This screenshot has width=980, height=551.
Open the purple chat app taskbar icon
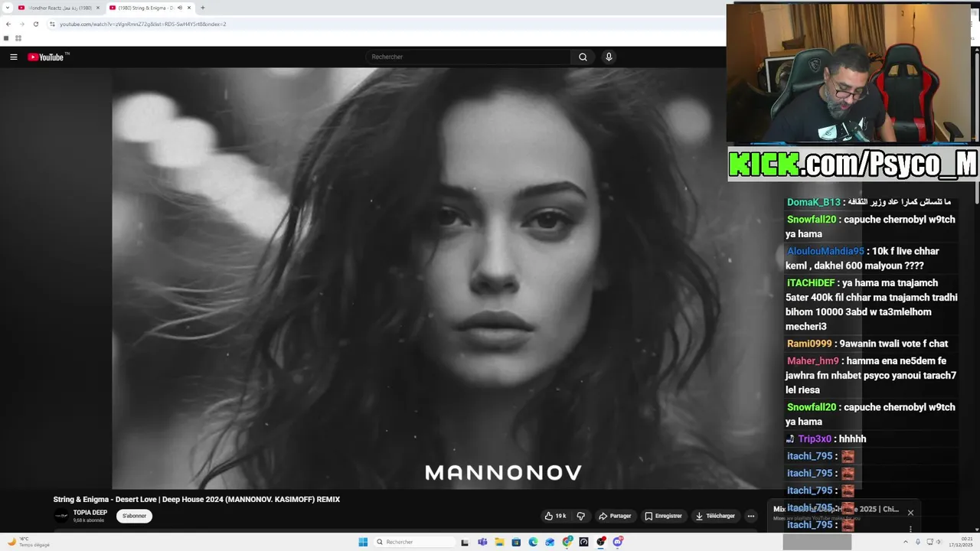[x=618, y=542]
